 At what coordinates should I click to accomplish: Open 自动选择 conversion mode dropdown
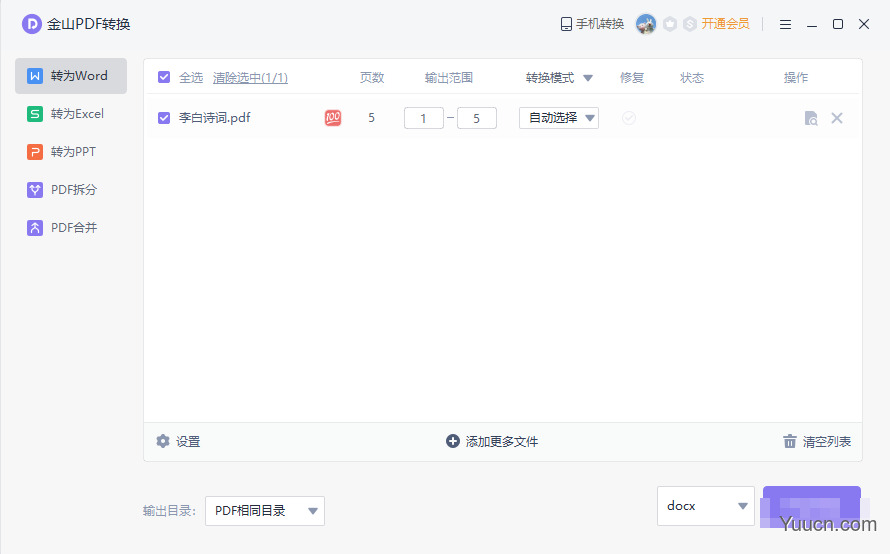point(559,118)
